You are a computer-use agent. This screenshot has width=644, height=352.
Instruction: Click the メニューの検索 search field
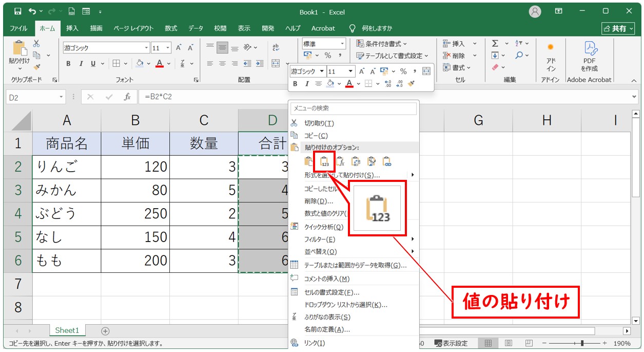pyautogui.click(x=354, y=108)
